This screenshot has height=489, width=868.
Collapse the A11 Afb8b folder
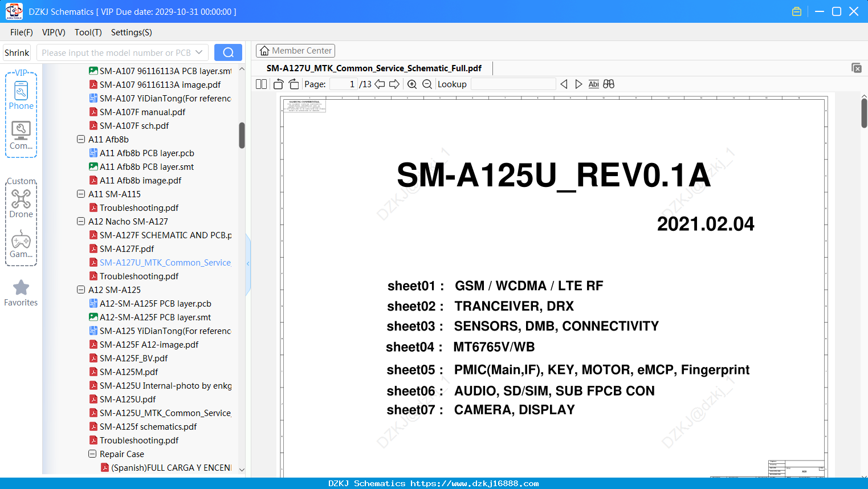pos(81,139)
